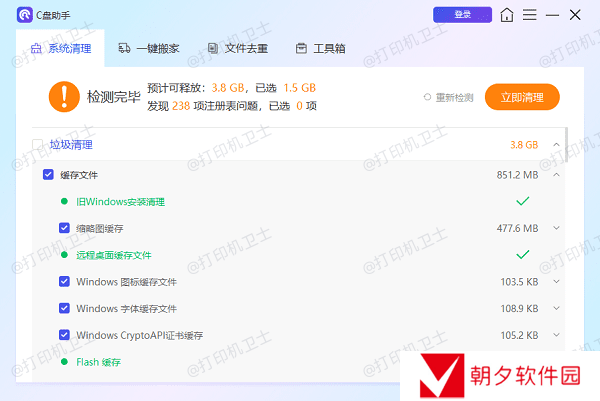
Task: Click the C盘助手 app logo icon
Action: (x=25, y=15)
